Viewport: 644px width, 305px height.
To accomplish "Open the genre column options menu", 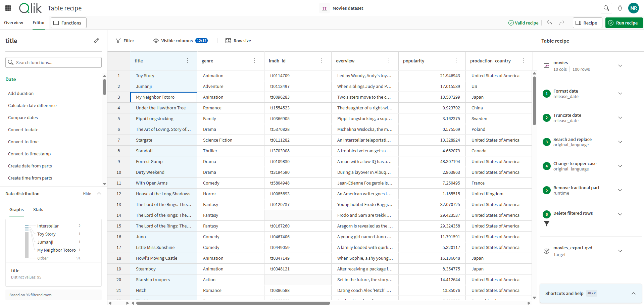I will [x=255, y=61].
